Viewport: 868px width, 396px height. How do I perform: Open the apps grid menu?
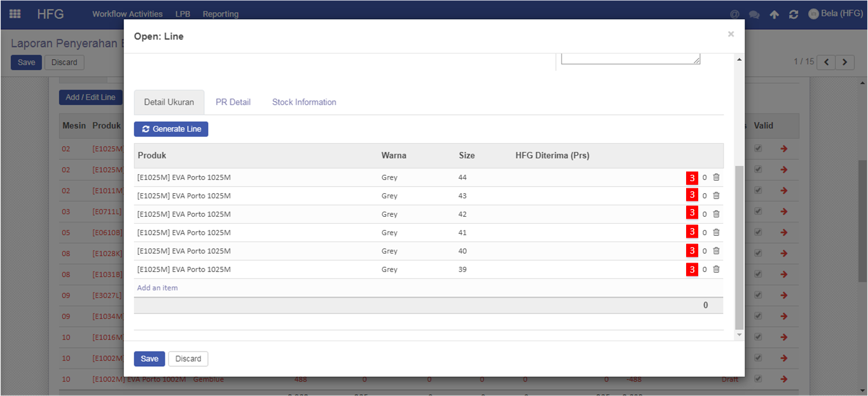(x=15, y=13)
